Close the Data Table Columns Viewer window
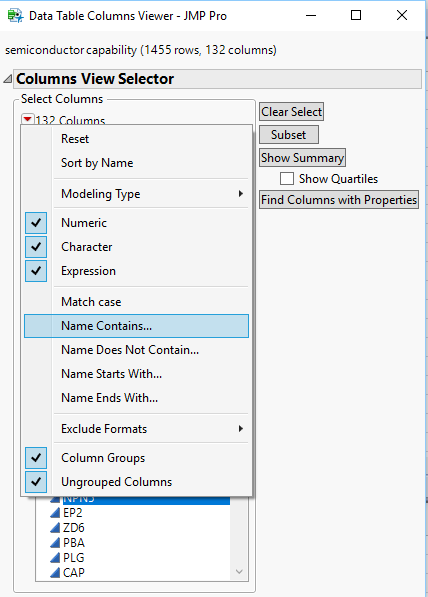Viewport: 428px width, 597px height. pos(402,16)
